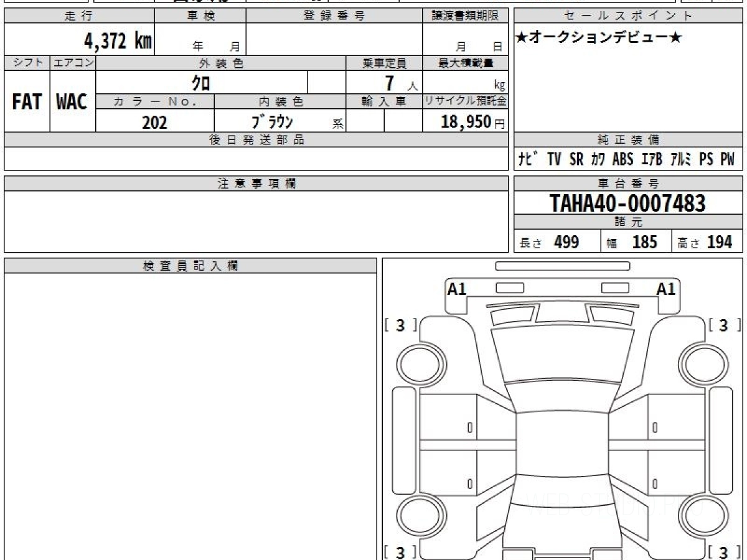The width and height of the screenshot is (747, 560).
Task: Select the 最大積載量 header
Action: point(465,63)
